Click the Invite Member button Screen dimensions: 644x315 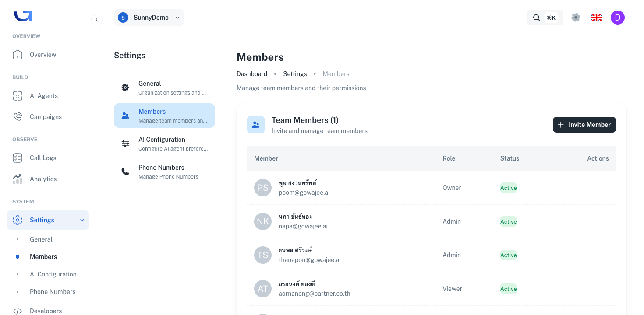584,125
